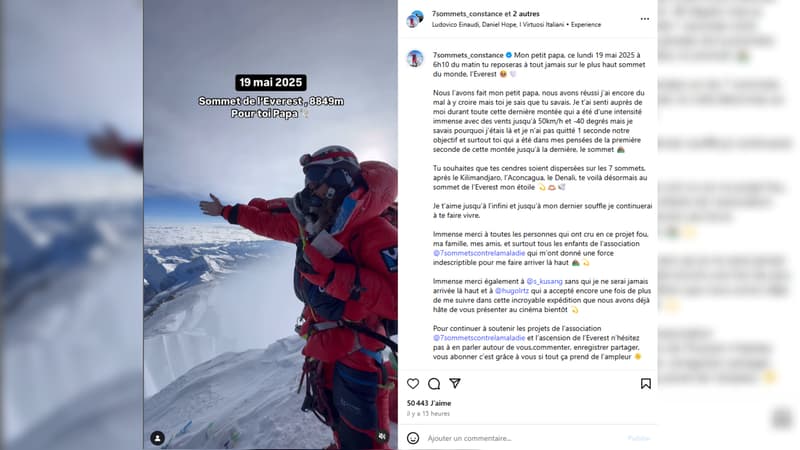Open the Ludovico Einaudi Experience audio link

tap(516, 24)
